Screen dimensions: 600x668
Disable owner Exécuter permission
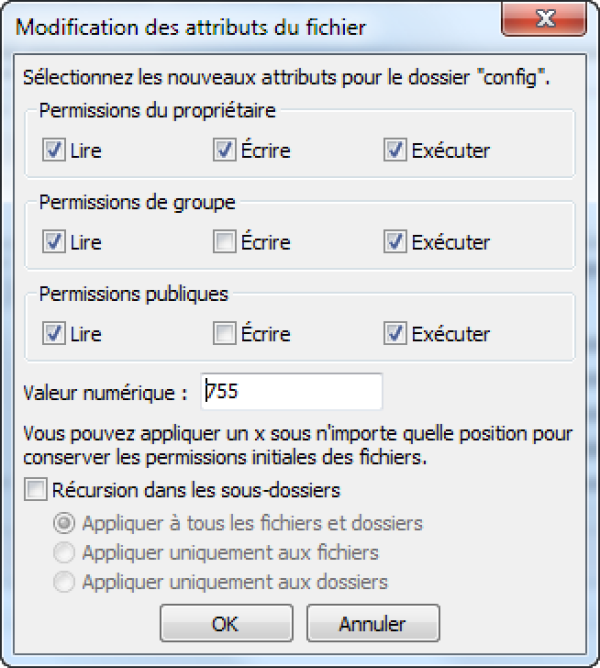tap(395, 151)
